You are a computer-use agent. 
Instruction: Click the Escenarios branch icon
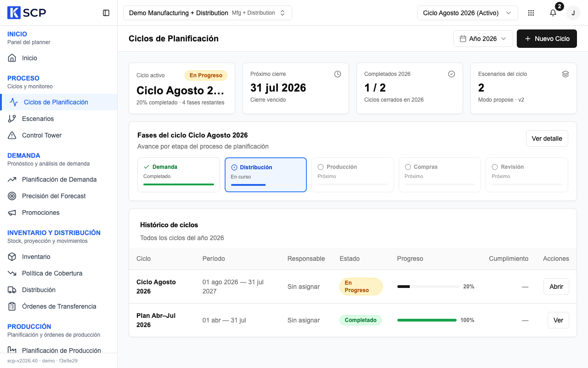tap(12, 119)
